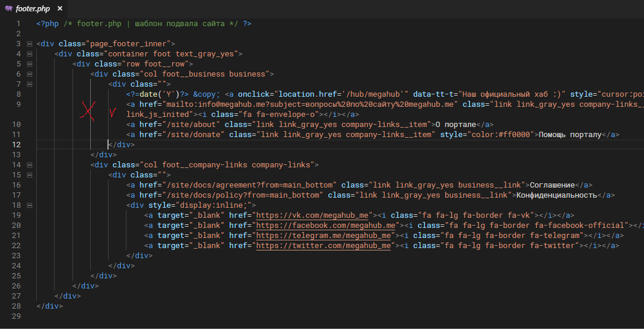Click the '/site/docs/agreement?from=main_bottom' href
644x330 pixels.
point(249,185)
